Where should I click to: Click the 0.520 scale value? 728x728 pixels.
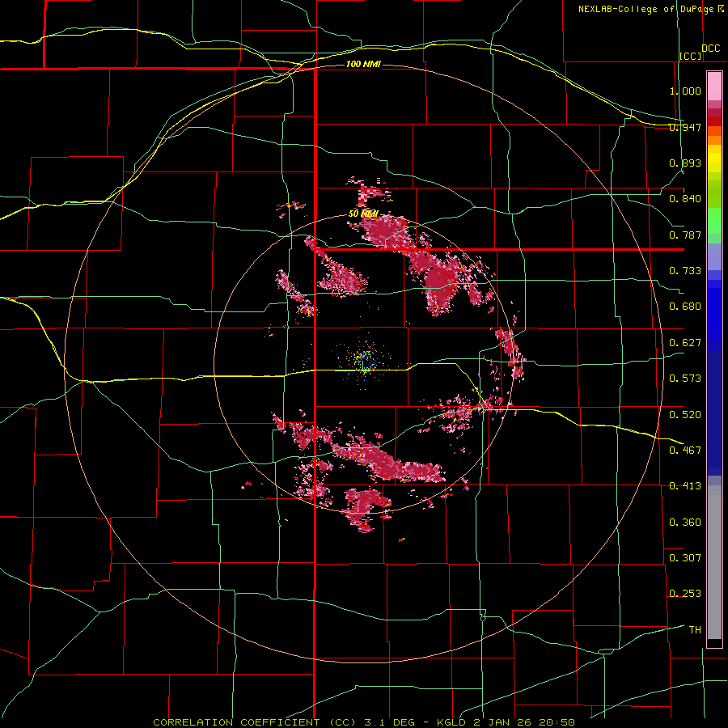pos(685,414)
